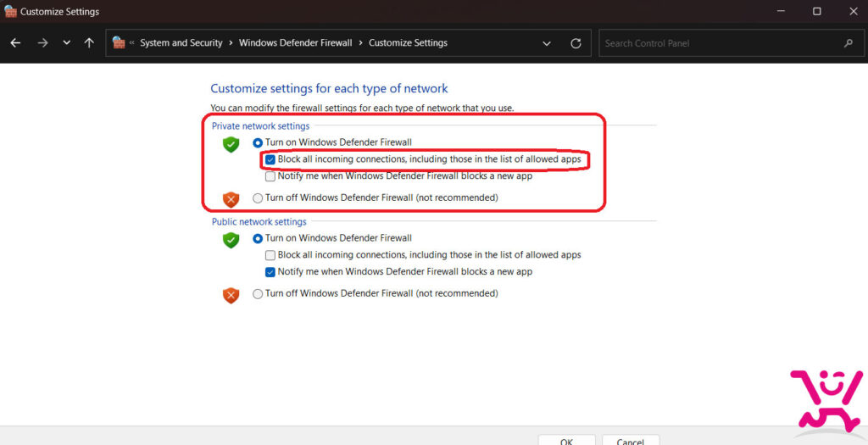Click green shield icon in Private settings
This screenshot has height=445, width=868.
click(231, 144)
